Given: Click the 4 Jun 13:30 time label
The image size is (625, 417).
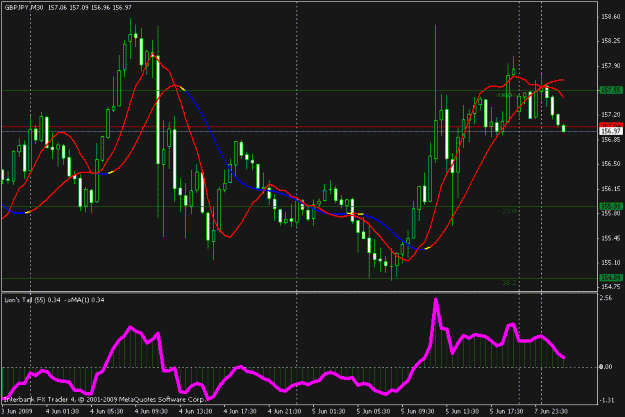Looking at the screenshot, I should pos(196,411).
